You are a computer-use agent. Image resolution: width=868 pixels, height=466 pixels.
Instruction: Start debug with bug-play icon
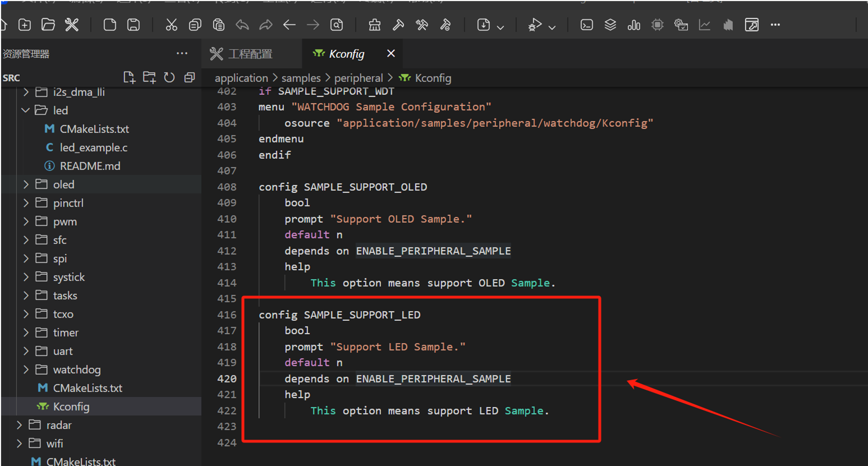535,25
